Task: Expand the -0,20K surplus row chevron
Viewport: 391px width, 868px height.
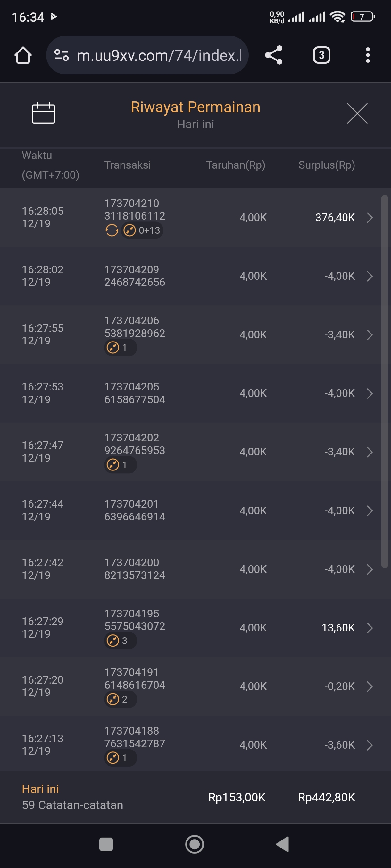Action: point(370,687)
